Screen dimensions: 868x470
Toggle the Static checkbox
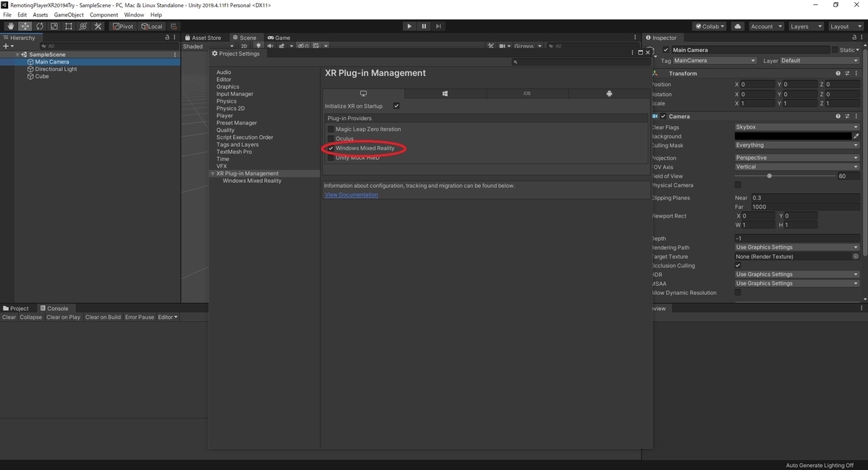(x=835, y=50)
